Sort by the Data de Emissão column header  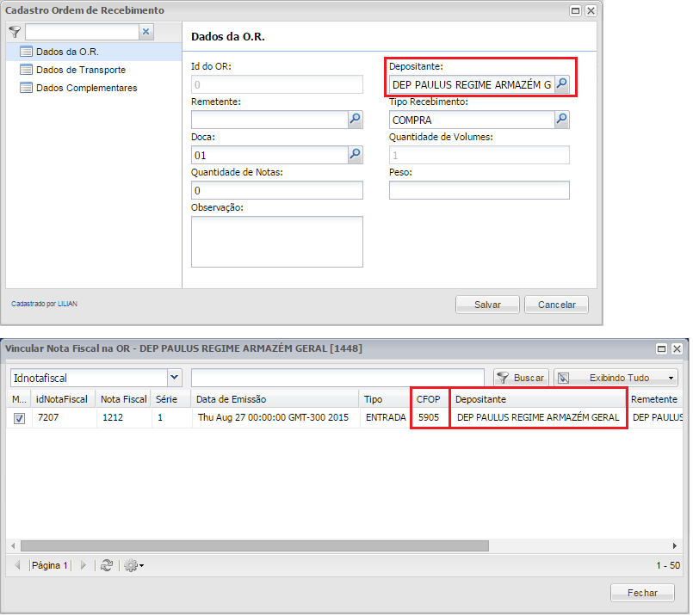point(275,399)
